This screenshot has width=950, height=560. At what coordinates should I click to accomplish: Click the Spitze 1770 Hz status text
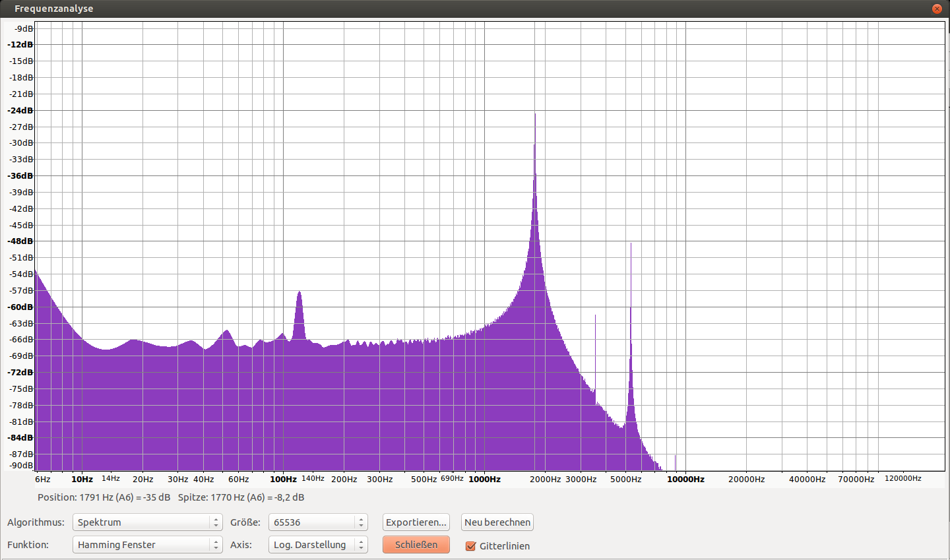coord(241,497)
